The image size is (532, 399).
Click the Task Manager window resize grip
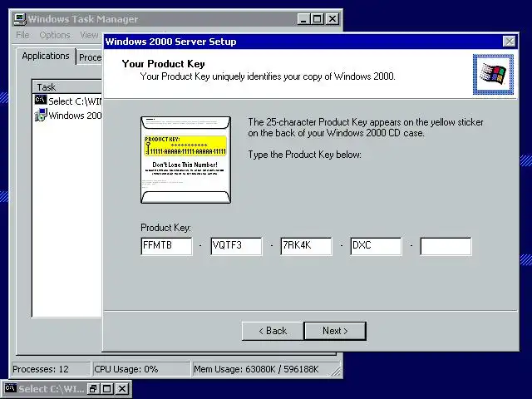pyautogui.click(x=336, y=371)
